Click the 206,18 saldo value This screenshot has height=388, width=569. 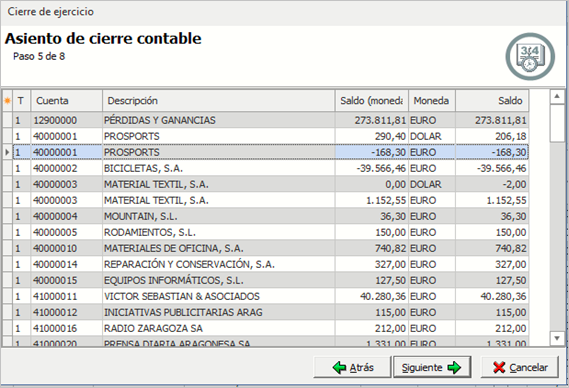[492, 136]
